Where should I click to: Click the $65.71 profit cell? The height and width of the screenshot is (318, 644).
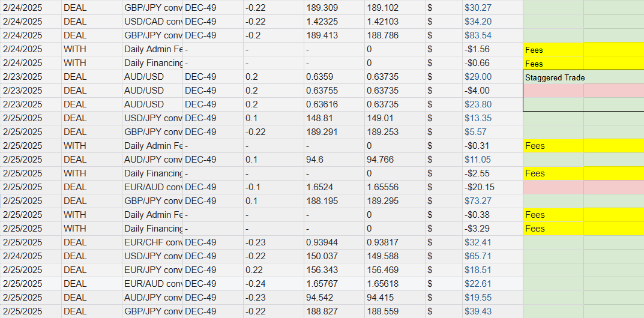point(478,256)
